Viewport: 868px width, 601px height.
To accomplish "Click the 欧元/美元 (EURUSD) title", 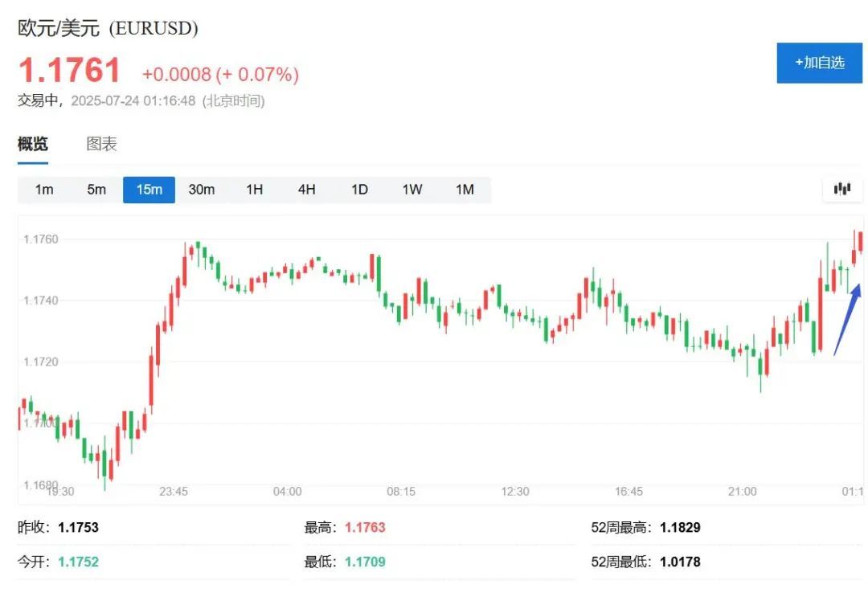I will coord(108,28).
